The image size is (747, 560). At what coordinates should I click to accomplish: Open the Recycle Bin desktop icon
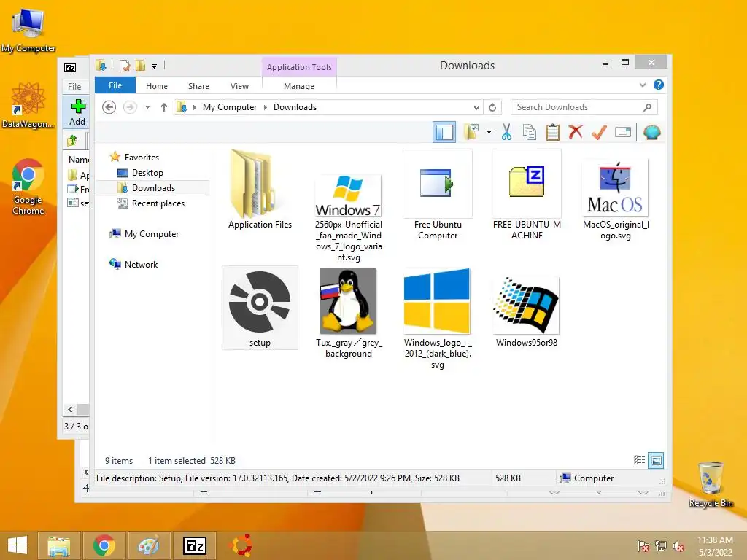click(711, 484)
